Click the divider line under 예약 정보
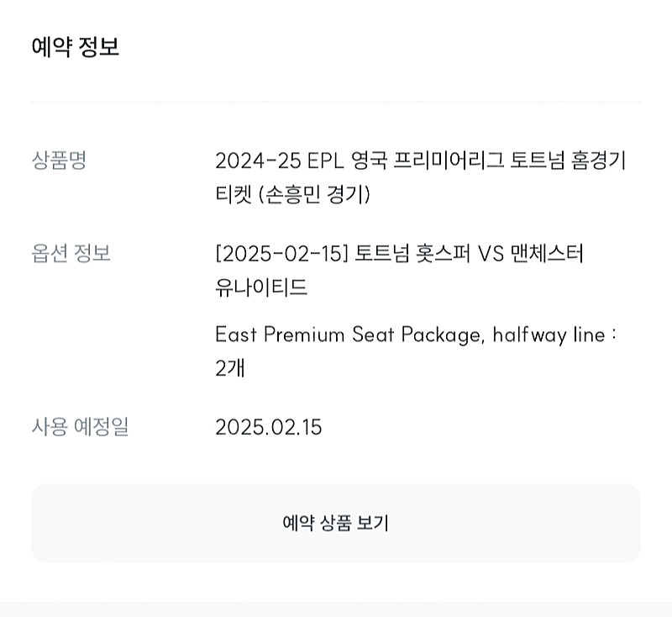This screenshot has height=617, width=672. tap(335, 102)
